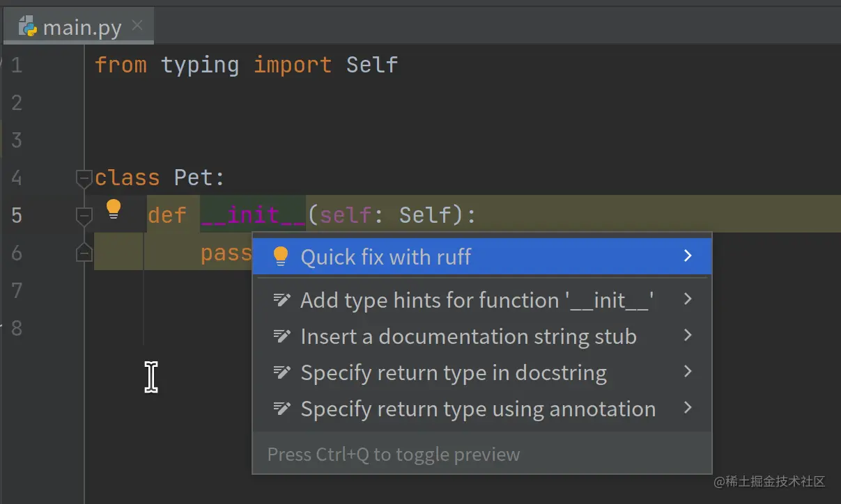The image size is (841, 504).
Task: Expand submenu arrow for return type in docstring
Action: click(688, 371)
